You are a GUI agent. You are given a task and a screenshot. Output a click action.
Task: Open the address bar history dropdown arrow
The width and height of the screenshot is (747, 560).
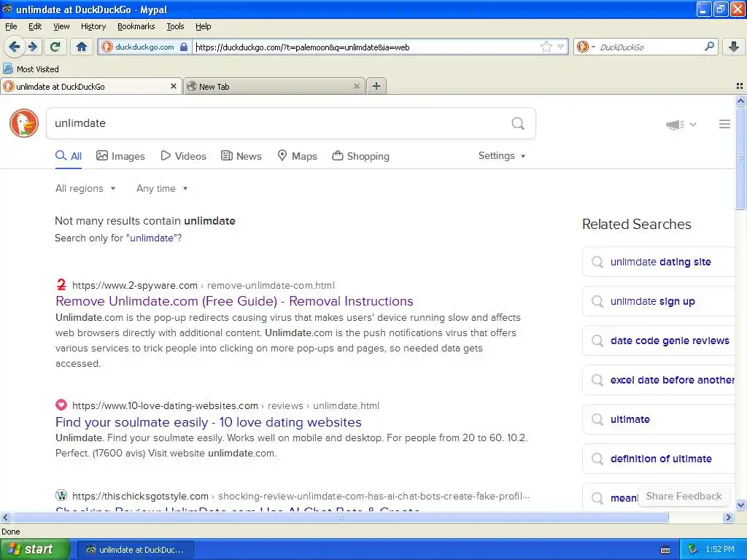pyautogui.click(x=561, y=47)
